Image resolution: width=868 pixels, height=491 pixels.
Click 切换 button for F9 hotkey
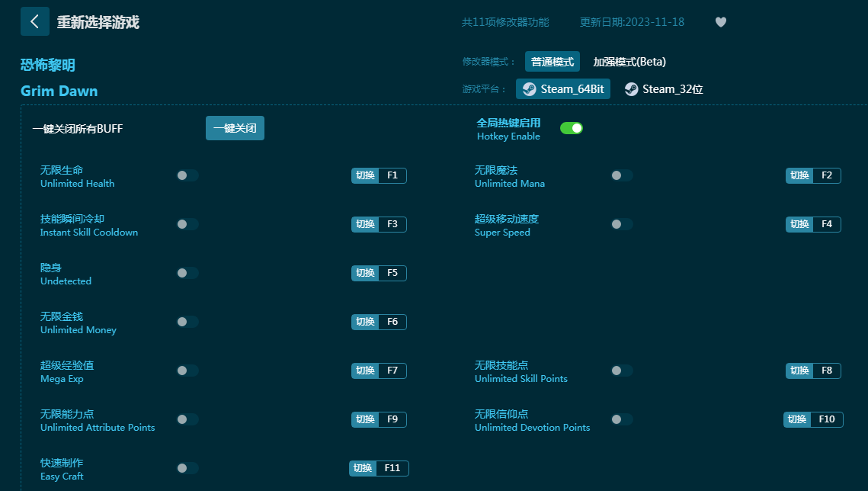pos(365,419)
